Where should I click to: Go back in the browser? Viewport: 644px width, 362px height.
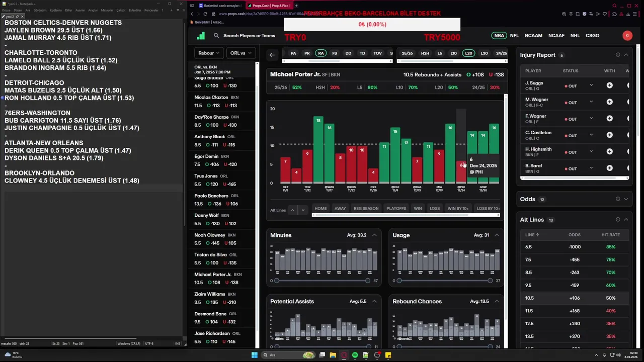point(192,14)
